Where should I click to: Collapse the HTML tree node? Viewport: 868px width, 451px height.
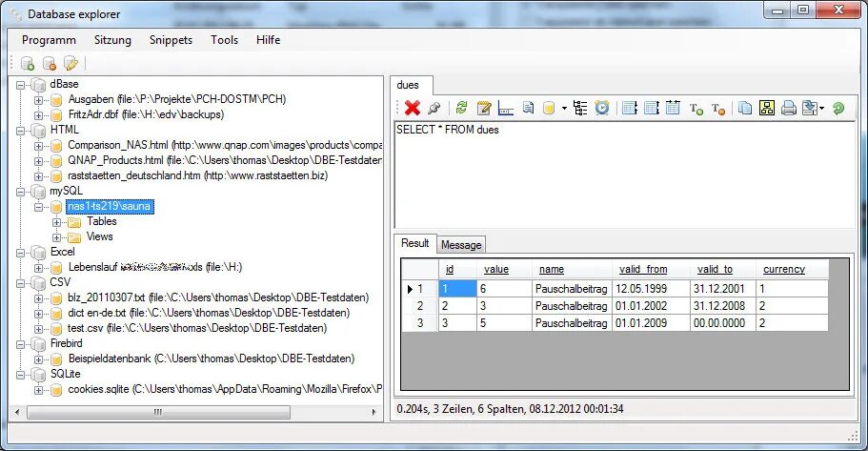(x=20, y=131)
